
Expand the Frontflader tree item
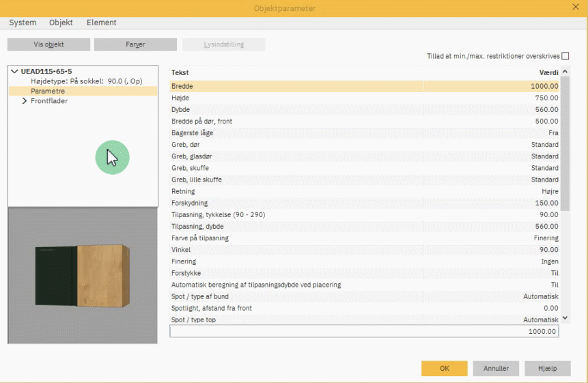coord(25,101)
